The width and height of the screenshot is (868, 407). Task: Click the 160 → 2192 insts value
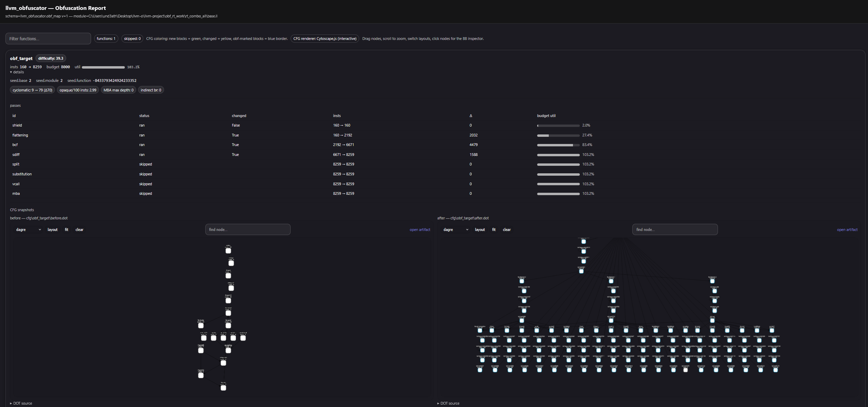coord(342,135)
